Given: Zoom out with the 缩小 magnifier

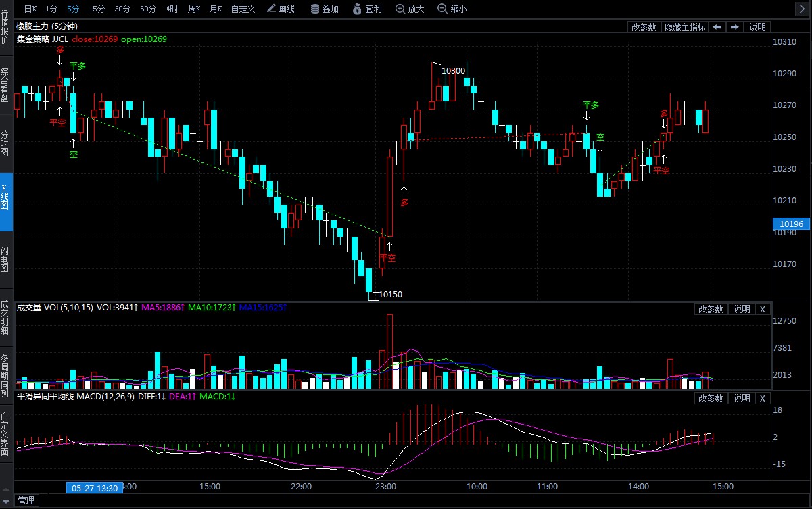Looking at the screenshot, I should click(x=452, y=9).
